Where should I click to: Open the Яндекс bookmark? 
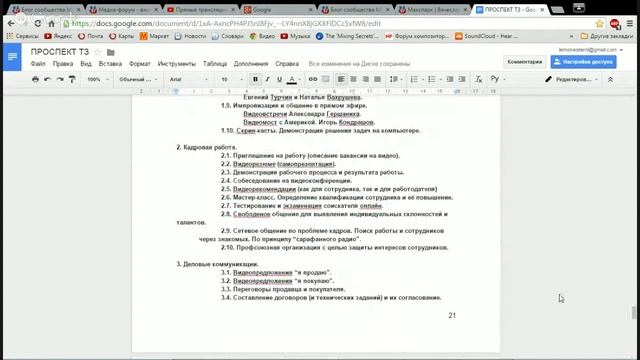(x=58, y=36)
